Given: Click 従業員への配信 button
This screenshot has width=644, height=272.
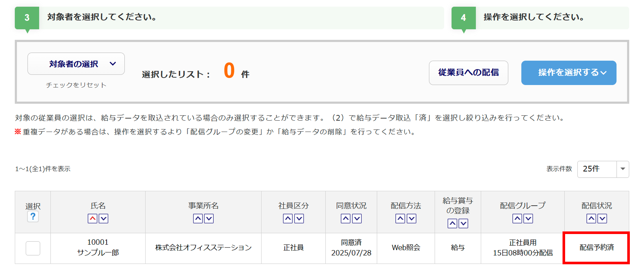Looking at the screenshot, I should click(x=468, y=73).
